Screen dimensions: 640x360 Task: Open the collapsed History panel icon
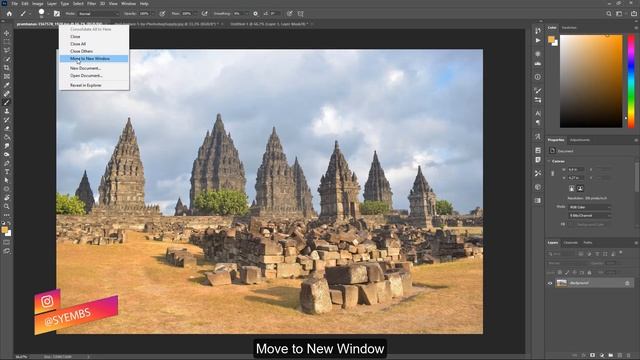pos(538,30)
